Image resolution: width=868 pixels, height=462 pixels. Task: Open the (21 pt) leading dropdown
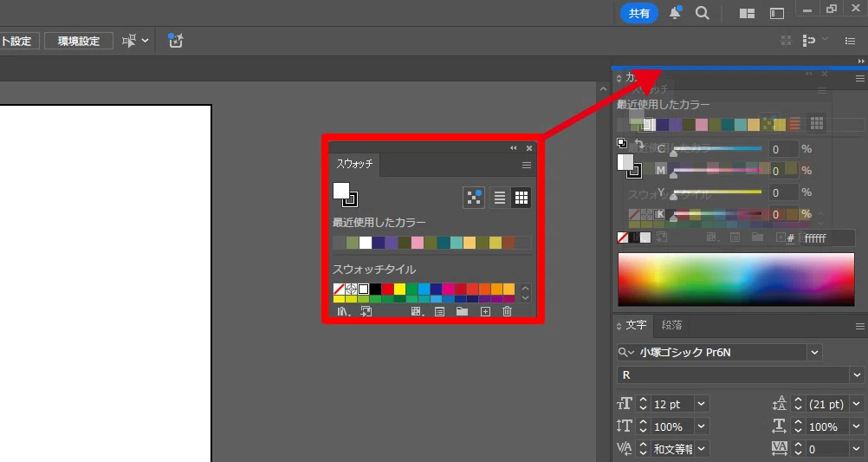(x=857, y=405)
